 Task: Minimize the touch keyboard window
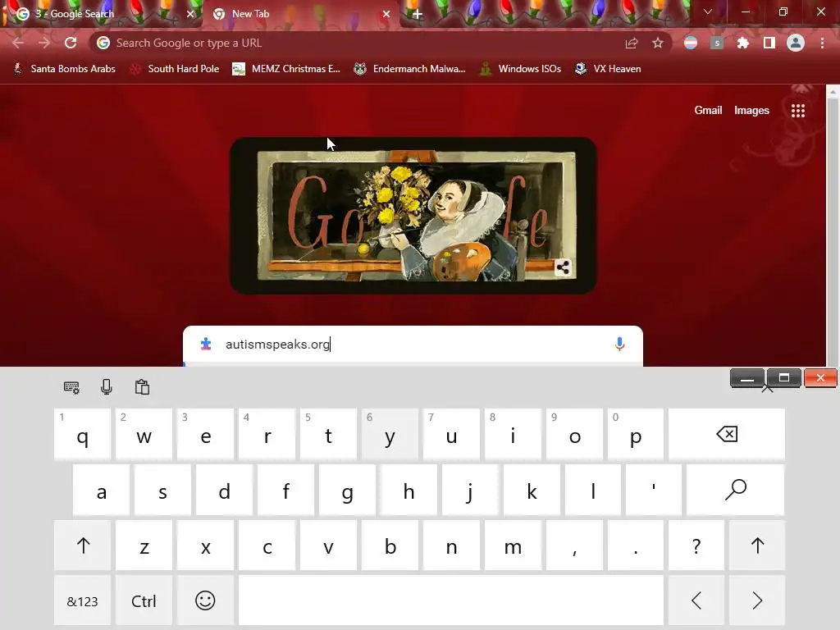[x=747, y=378]
